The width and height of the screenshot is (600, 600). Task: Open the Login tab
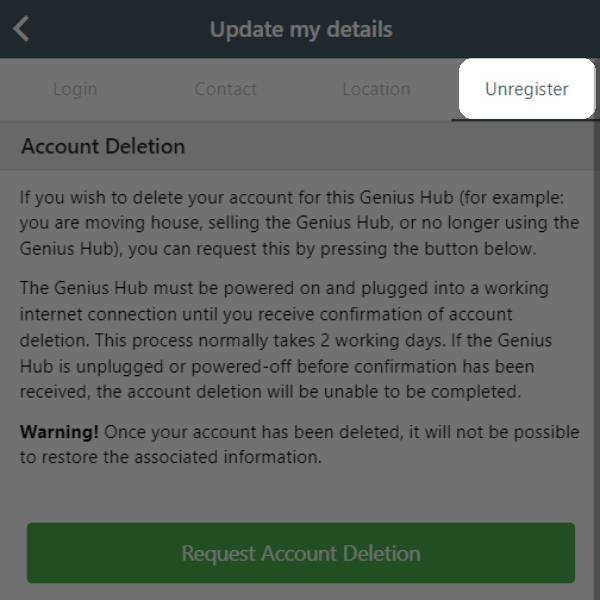(x=75, y=89)
